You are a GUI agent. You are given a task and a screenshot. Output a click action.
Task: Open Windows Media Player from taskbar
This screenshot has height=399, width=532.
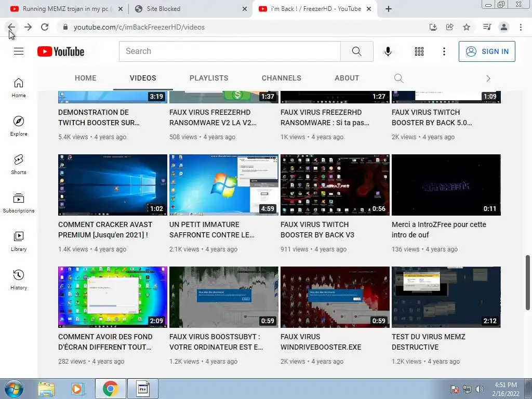click(77, 389)
